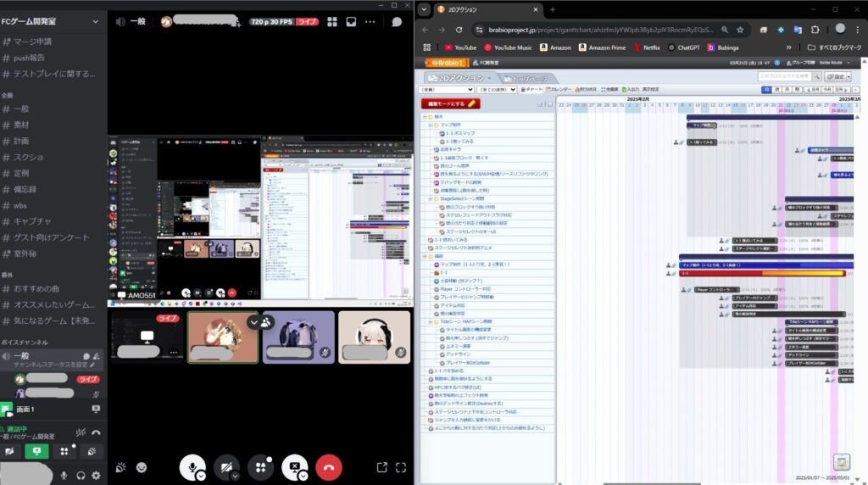Viewport: 868px width, 485px height.
Task: Open the 全ての進捗 filter dropdown
Action: pos(497,89)
